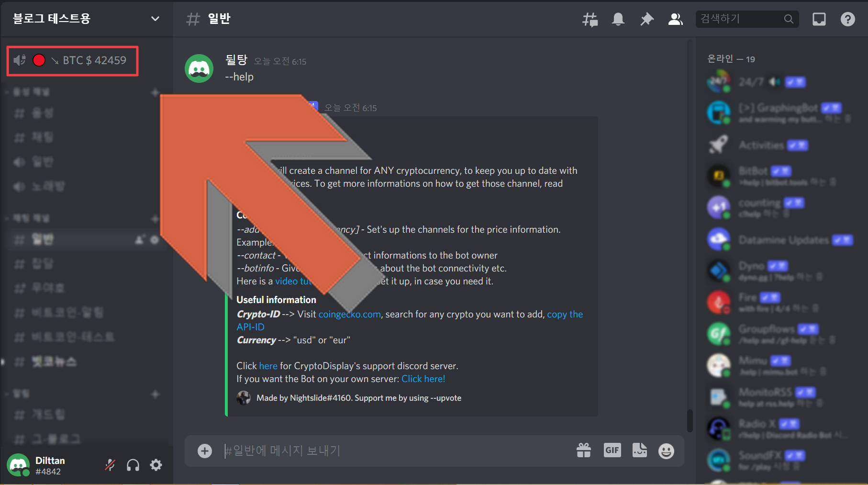Click 'here' link for support server
The height and width of the screenshot is (485, 868).
268,366
